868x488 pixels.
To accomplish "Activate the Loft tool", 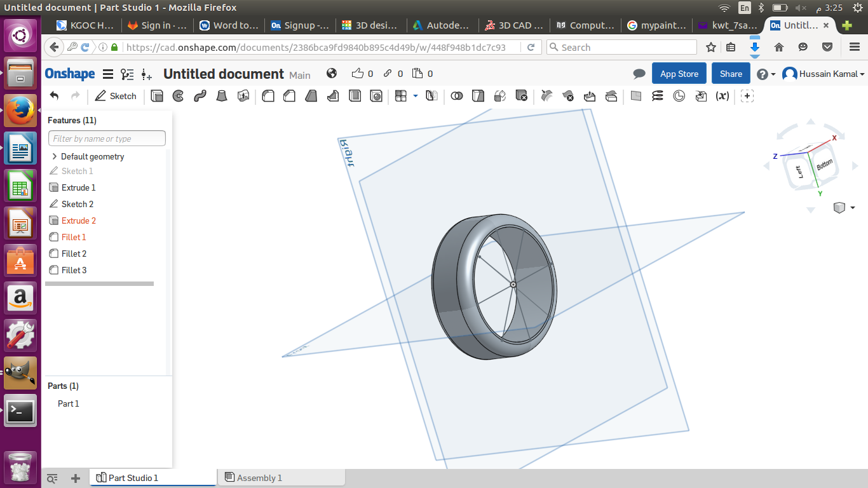I will click(x=222, y=96).
